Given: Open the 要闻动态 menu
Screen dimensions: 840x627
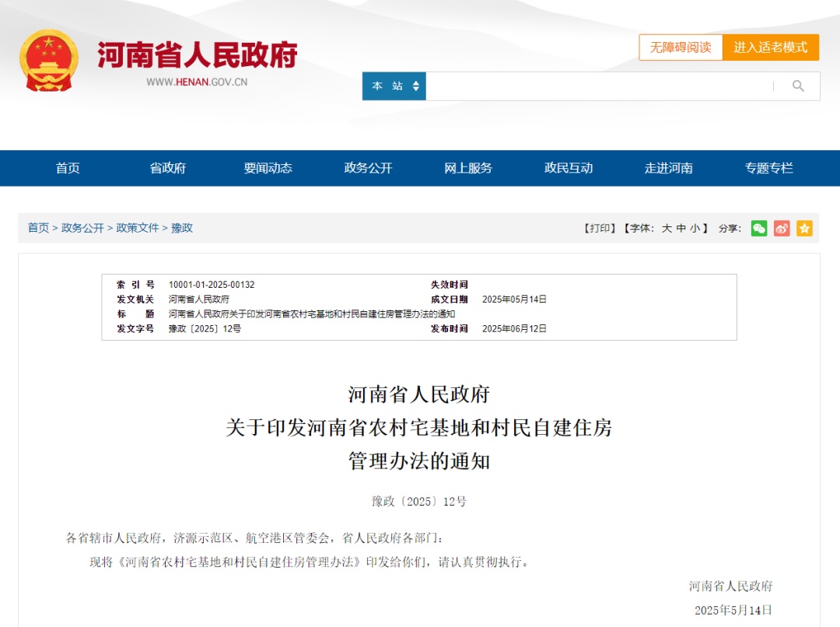Looking at the screenshot, I should tap(268, 168).
